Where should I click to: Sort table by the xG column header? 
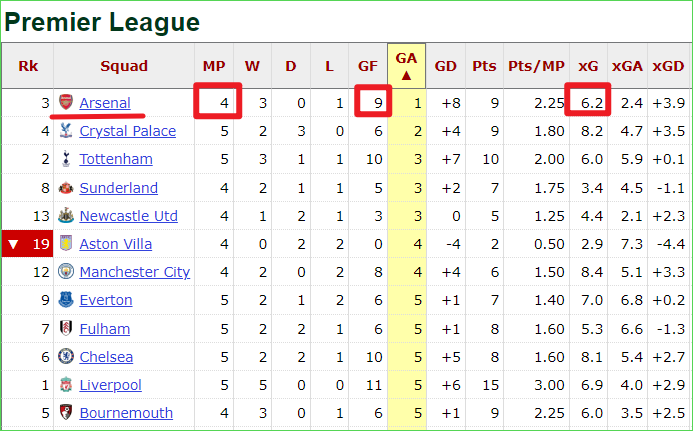(x=588, y=66)
